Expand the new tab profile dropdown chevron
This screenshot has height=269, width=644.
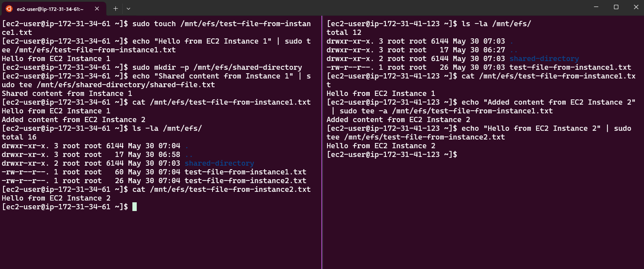128,8
